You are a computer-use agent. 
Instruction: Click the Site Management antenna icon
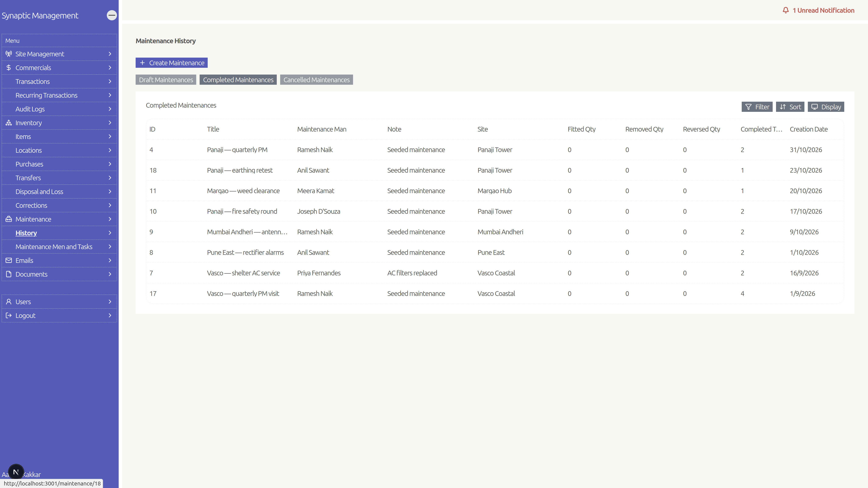pos(9,54)
